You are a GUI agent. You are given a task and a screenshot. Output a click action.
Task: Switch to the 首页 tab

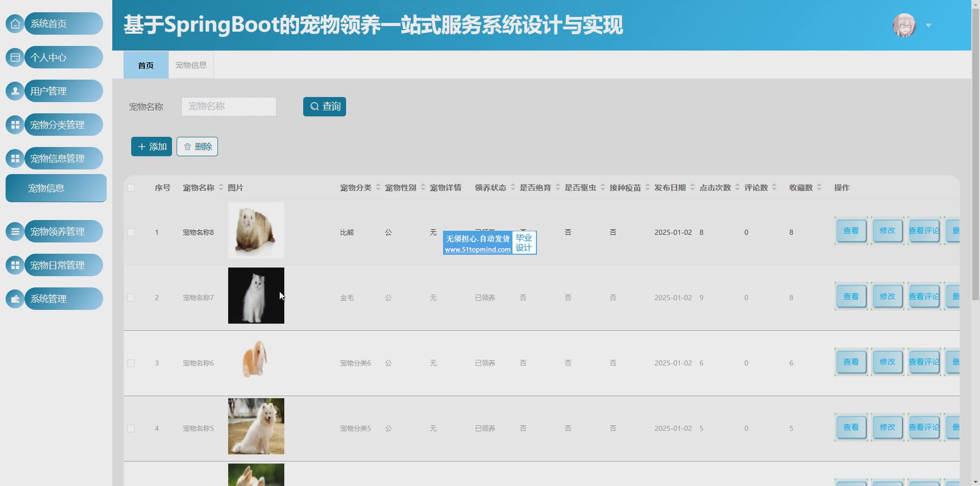coord(145,65)
